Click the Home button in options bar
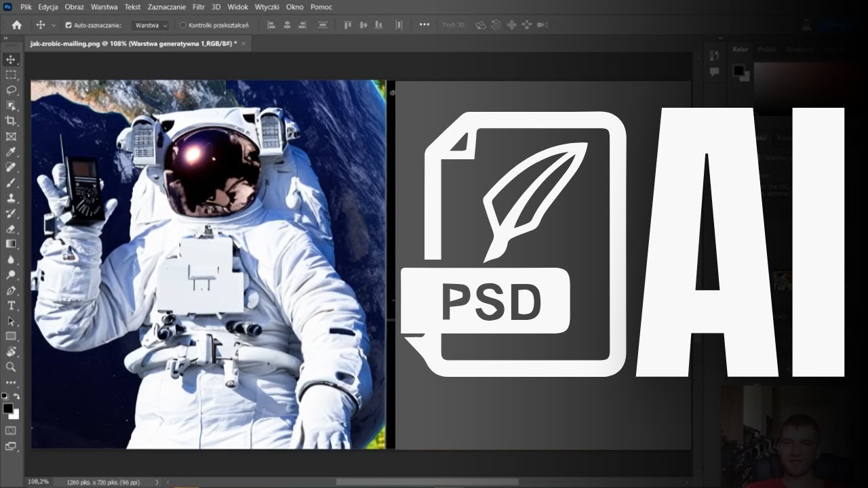The image size is (868, 488). pyautogui.click(x=17, y=25)
